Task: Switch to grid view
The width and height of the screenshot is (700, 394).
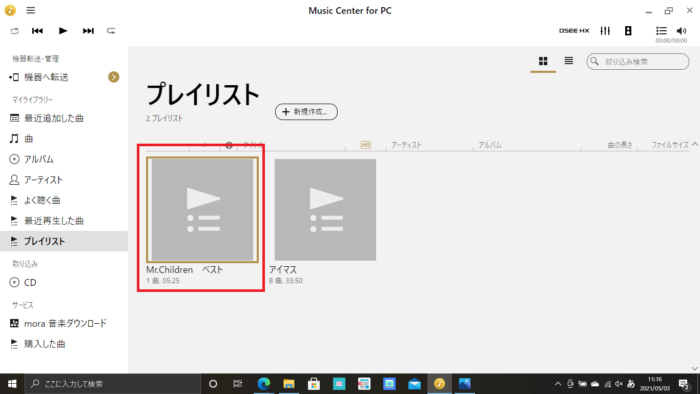Action: [543, 61]
